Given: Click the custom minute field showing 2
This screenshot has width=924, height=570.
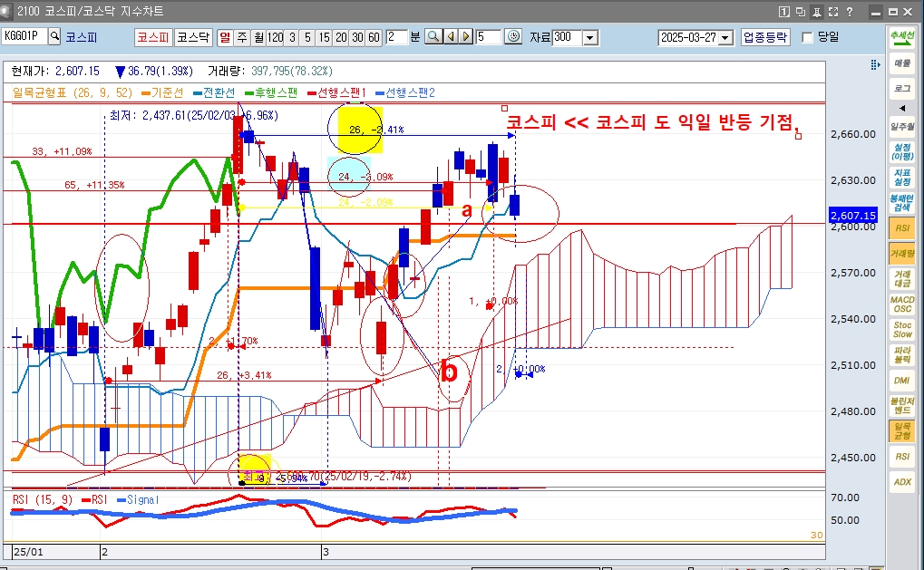Looking at the screenshot, I should [396, 37].
